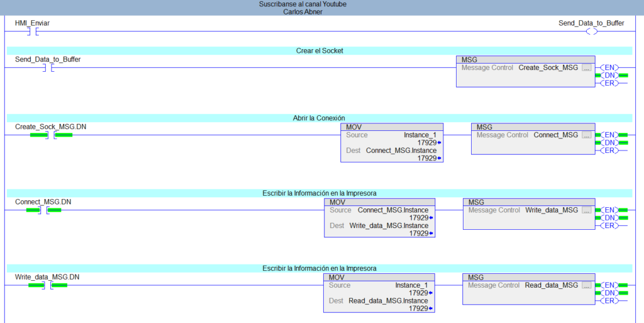
Task: Click the DN coil of Read_data_MSG
Action: (x=609, y=293)
